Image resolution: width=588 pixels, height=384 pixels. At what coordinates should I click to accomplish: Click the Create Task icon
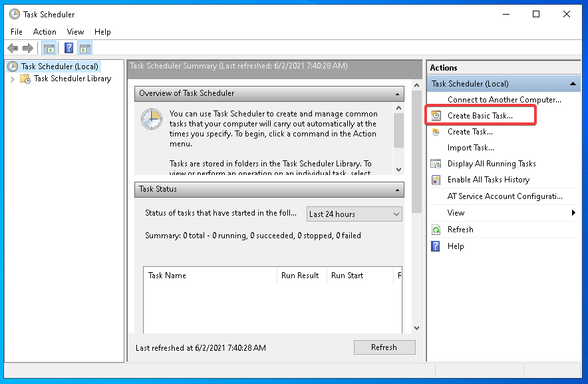click(436, 132)
